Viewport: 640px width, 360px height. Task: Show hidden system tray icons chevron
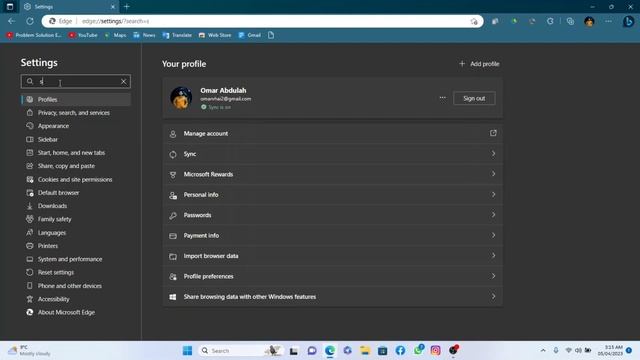(543, 351)
